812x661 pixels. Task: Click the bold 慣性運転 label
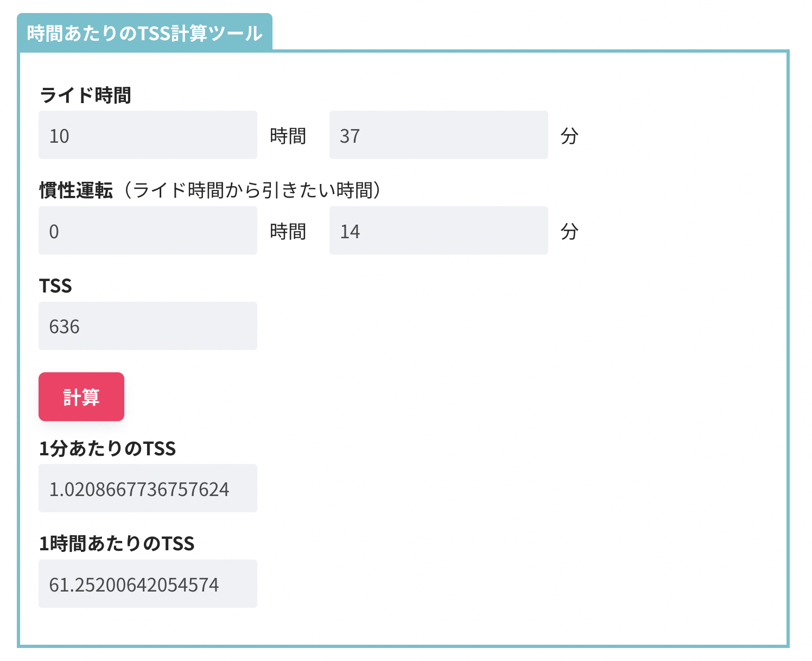tap(76, 190)
